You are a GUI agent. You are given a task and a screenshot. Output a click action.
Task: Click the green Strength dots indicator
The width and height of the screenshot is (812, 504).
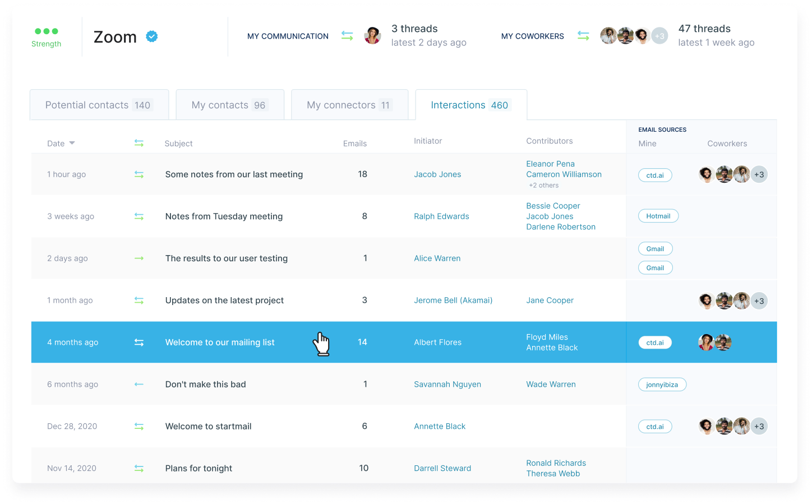(x=47, y=31)
